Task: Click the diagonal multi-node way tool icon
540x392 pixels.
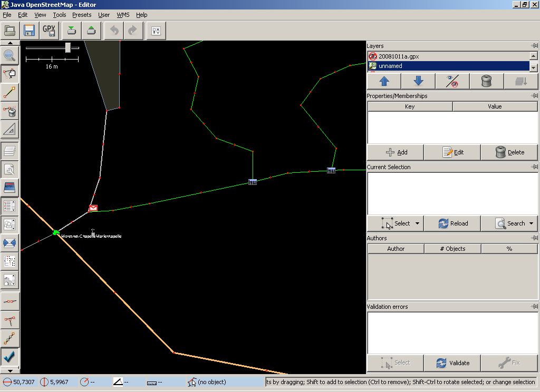Action: [9, 339]
